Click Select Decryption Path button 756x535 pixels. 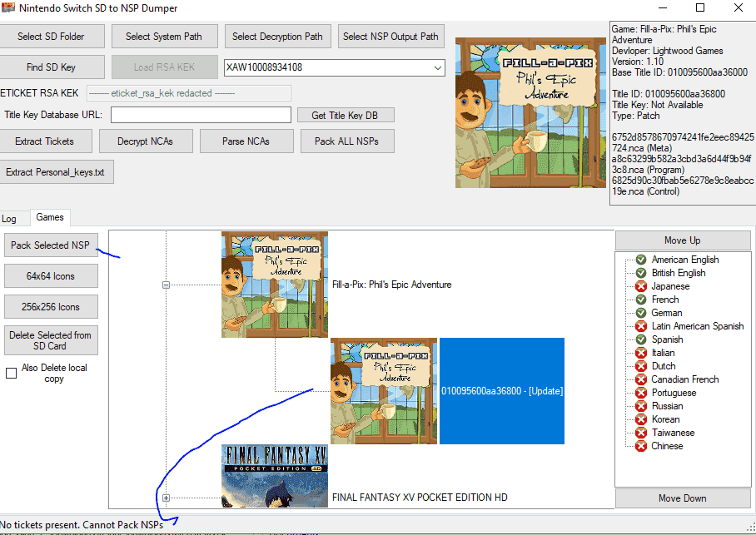(x=278, y=37)
